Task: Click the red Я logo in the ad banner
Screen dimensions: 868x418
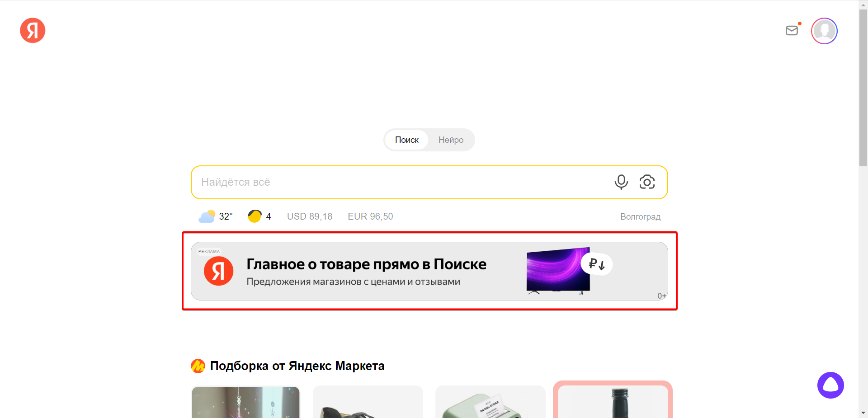Action: [218, 271]
